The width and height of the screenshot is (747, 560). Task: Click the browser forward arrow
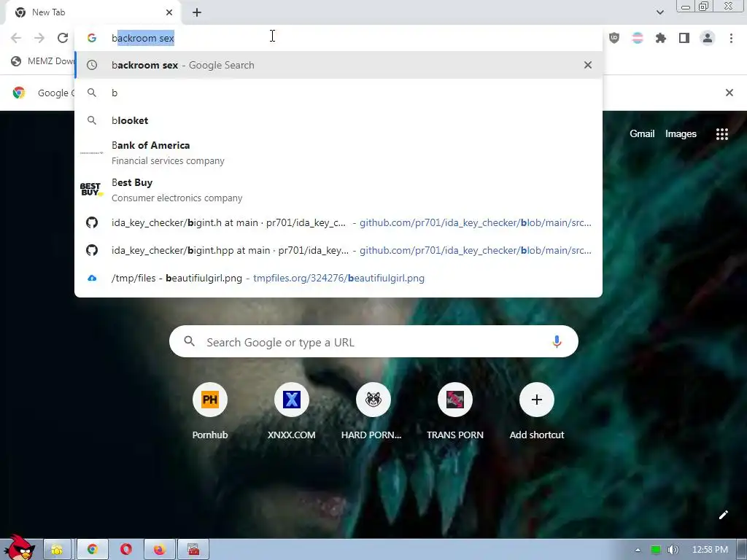coord(39,38)
